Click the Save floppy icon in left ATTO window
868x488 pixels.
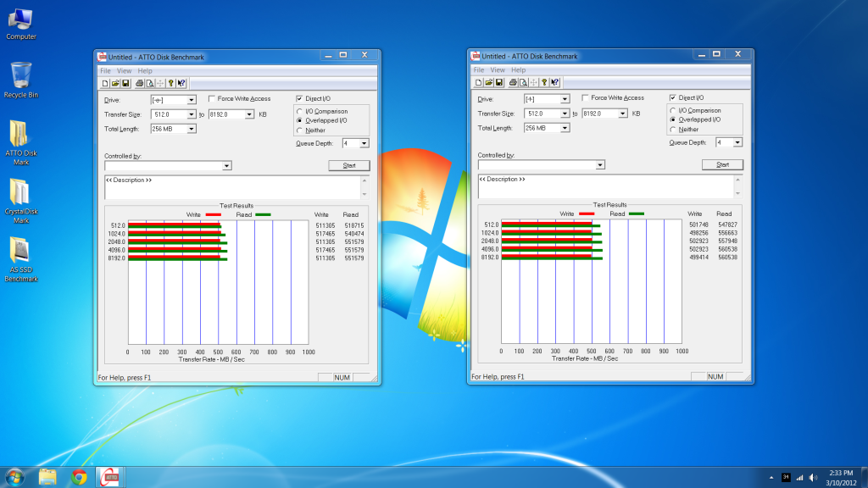tap(125, 83)
